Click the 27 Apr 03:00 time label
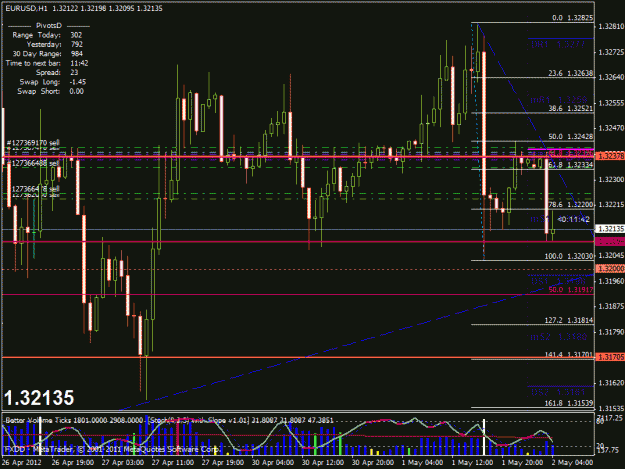Image resolution: width=625 pixels, height=469 pixels. click(123, 463)
